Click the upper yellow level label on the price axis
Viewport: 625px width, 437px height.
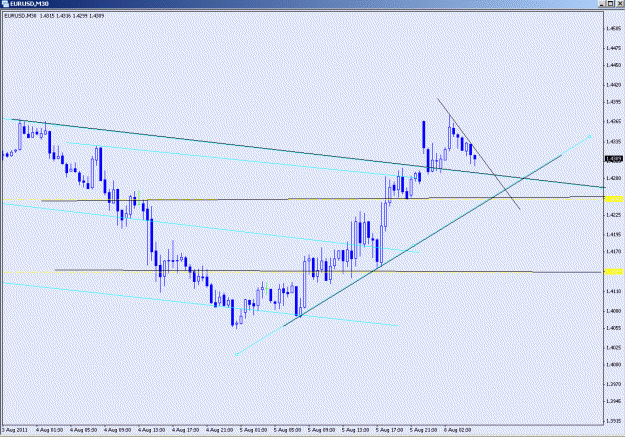(614, 199)
